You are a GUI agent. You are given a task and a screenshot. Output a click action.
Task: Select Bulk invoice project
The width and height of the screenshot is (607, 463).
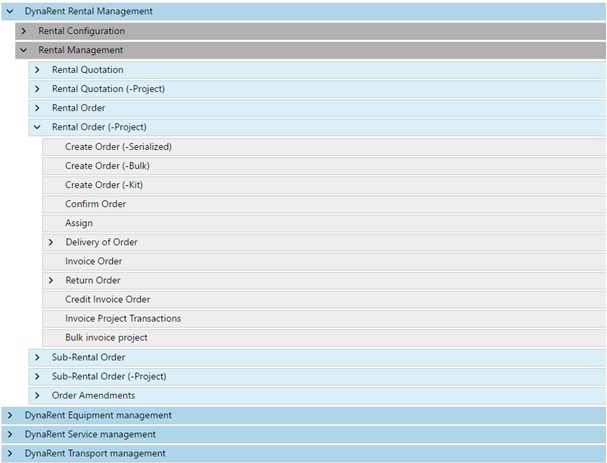pos(106,338)
